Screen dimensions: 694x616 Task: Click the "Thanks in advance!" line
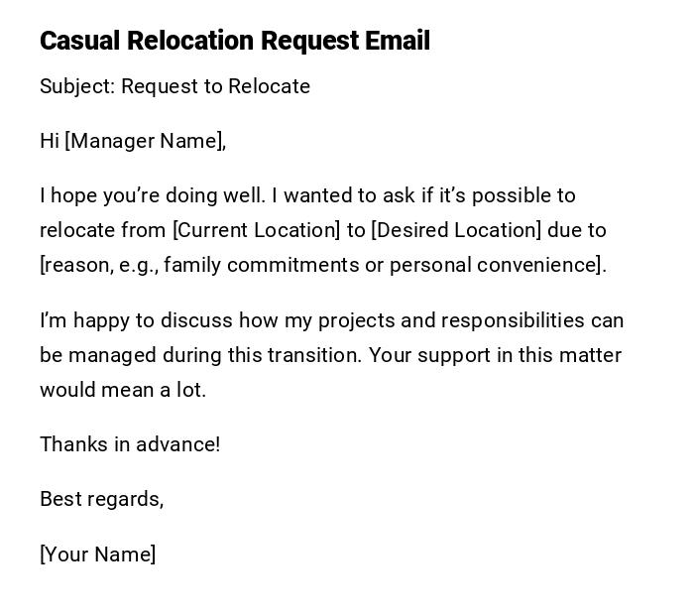[x=130, y=444]
